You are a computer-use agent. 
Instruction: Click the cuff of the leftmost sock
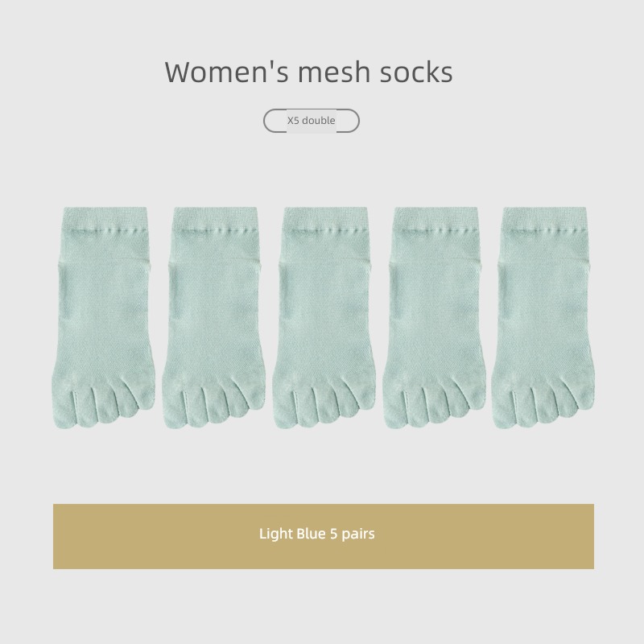click(x=105, y=218)
